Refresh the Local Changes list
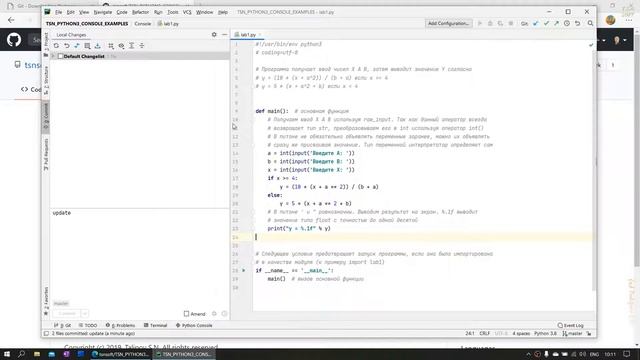This screenshot has height=360, width=640. point(56,46)
